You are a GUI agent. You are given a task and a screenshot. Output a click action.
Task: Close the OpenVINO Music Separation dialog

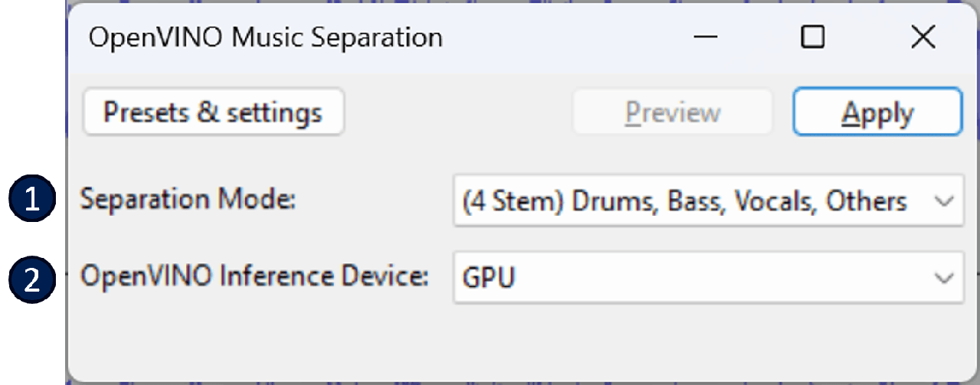click(x=923, y=37)
